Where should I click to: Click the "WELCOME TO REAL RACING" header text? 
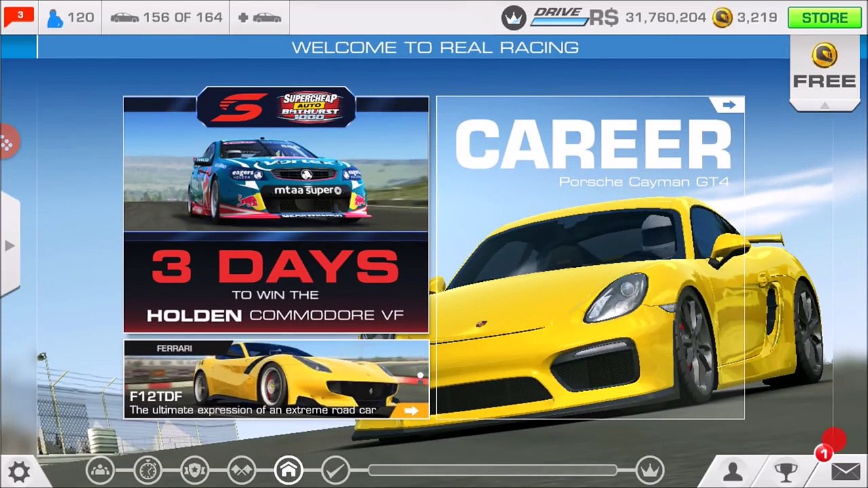pos(435,47)
